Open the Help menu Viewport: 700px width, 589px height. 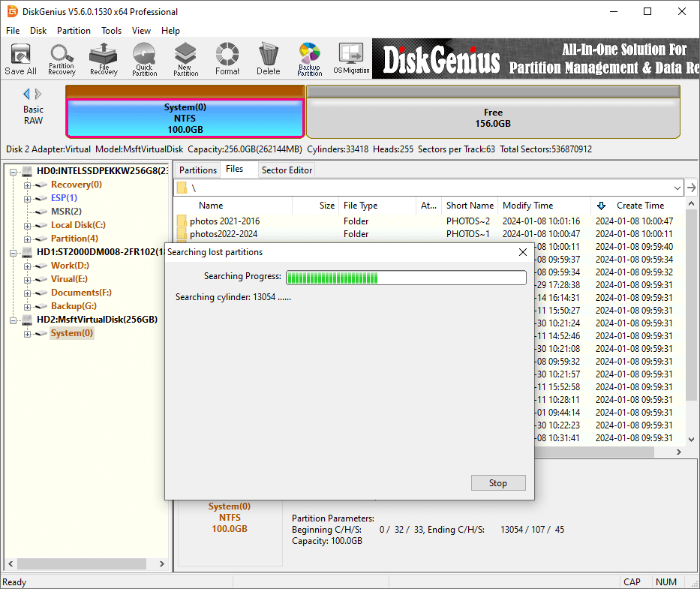pyautogui.click(x=170, y=30)
